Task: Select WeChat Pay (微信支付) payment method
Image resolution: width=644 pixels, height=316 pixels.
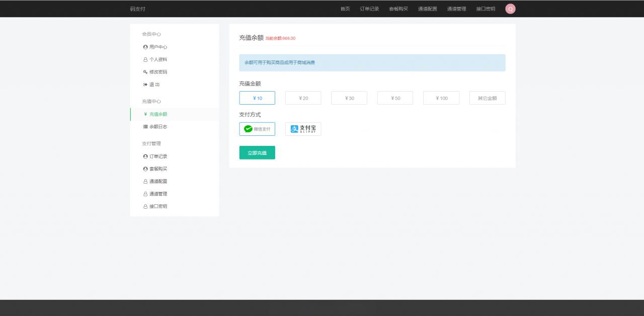Action: tap(257, 129)
